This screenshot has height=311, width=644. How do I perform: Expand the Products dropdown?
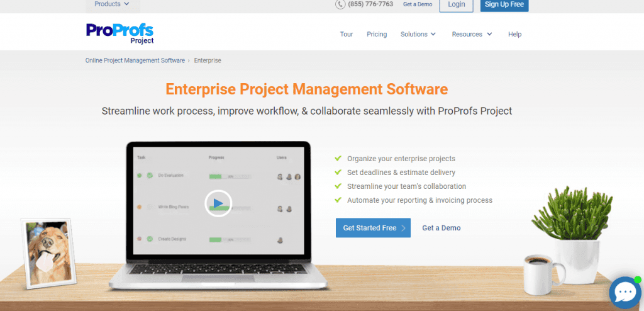112,4
